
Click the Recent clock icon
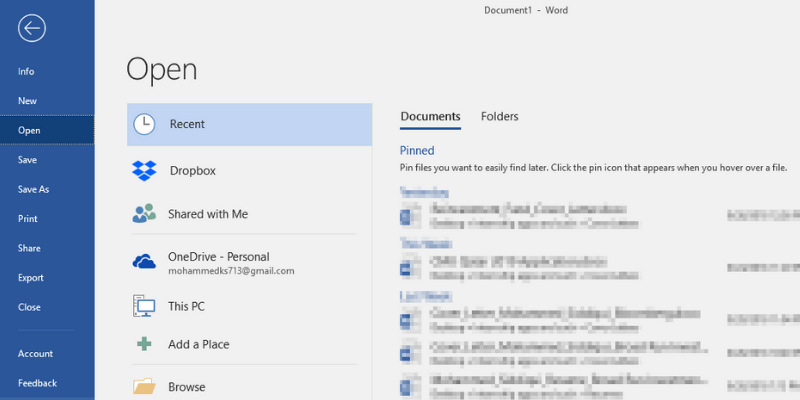(x=144, y=124)
